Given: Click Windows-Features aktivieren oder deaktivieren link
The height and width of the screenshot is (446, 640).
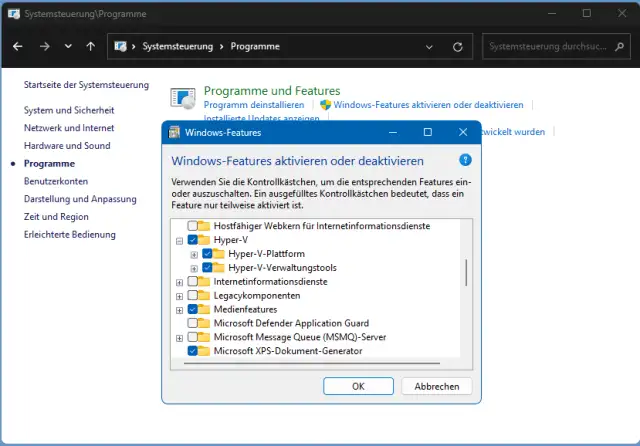Looking at the screenshot, I should click(x=428, y=105).
